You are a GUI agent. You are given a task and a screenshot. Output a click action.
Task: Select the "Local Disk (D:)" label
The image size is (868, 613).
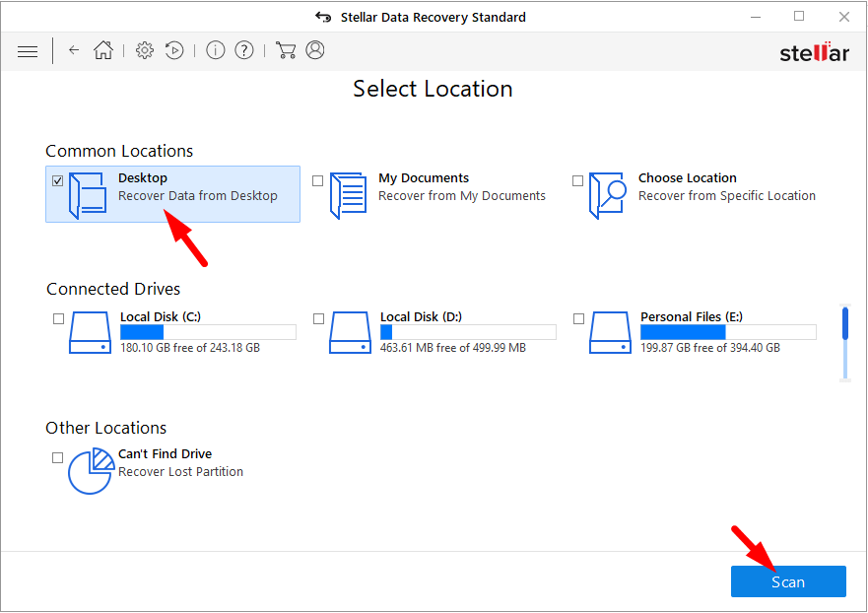[x=422, y=316]
